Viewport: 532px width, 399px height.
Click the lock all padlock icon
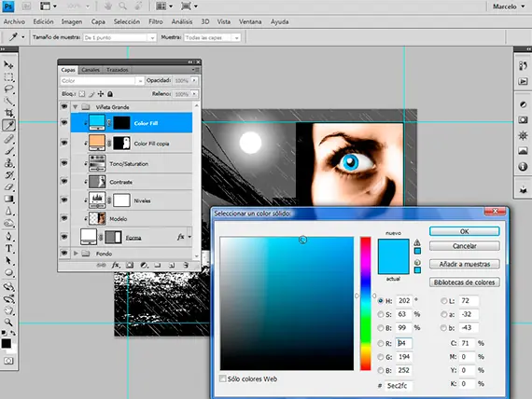click(110, 94)
